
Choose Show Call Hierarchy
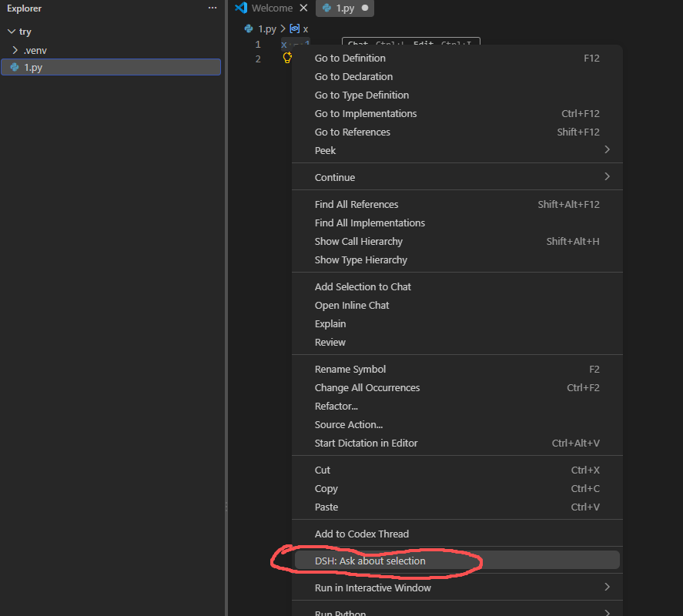coord(457,241)
